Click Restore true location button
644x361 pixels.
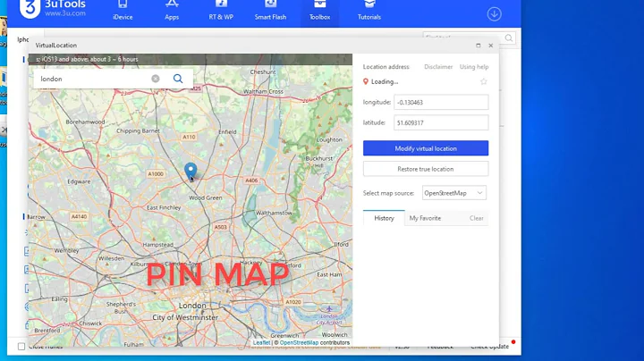(x=426, y=169)
